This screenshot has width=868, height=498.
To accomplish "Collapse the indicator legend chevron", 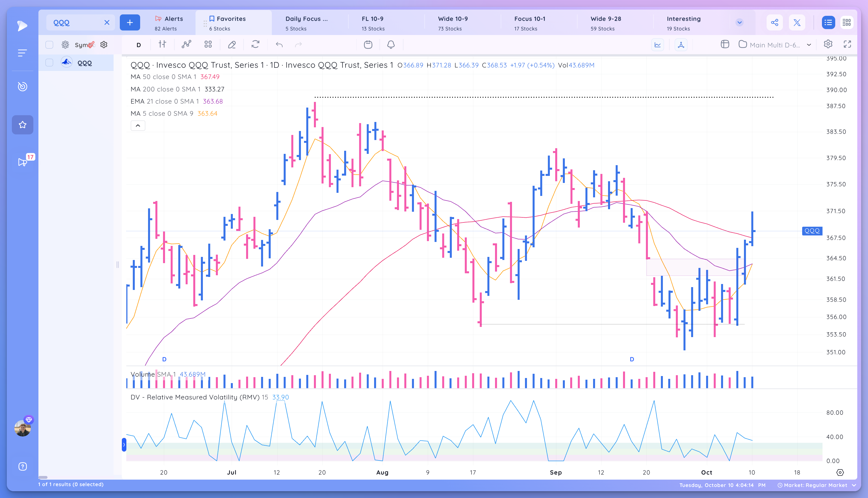I will 138,126.
